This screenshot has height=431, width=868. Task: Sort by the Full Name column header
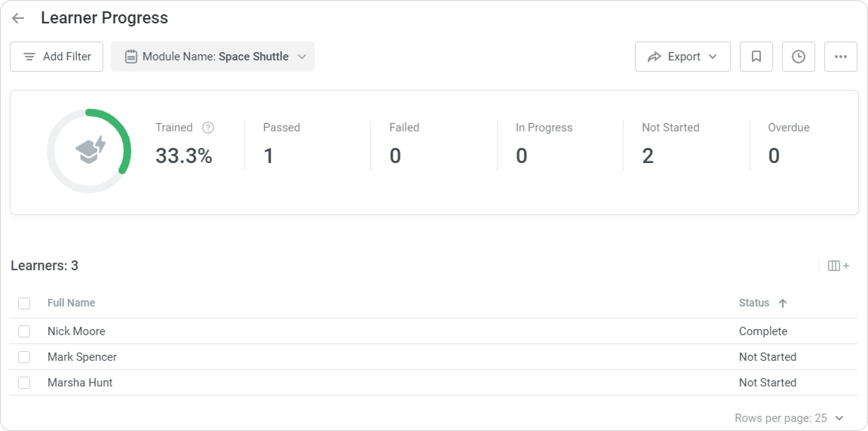(x=71, y=303)
